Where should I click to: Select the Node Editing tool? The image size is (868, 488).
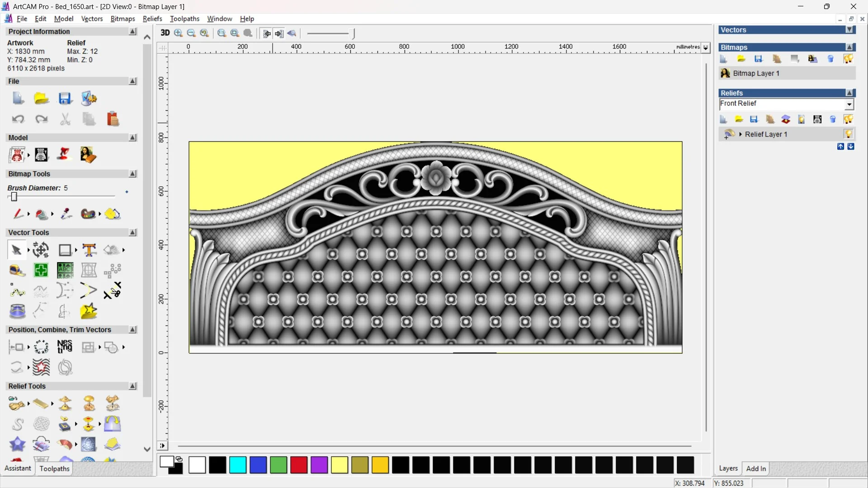[x=18, y=291]
